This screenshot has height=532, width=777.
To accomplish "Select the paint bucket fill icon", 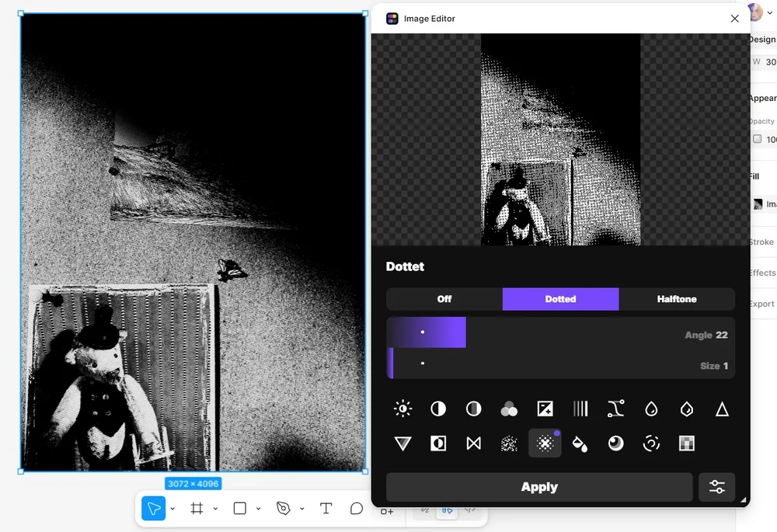I will 580,443.
